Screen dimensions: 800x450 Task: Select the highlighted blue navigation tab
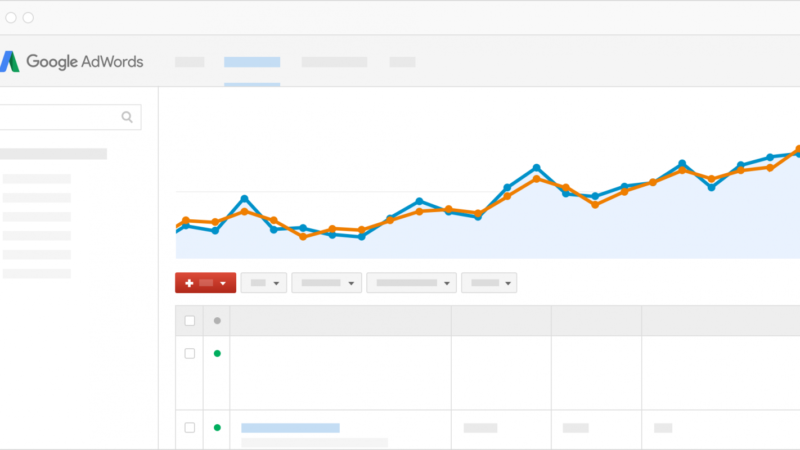click(x=252, y=62)
